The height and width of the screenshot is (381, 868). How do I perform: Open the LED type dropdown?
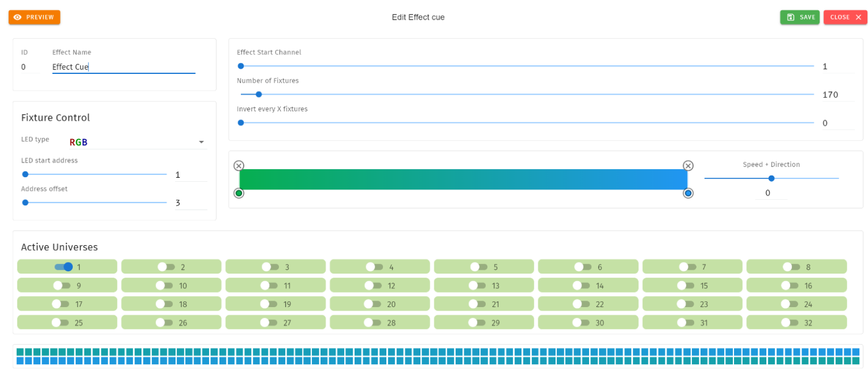point(137,142)
